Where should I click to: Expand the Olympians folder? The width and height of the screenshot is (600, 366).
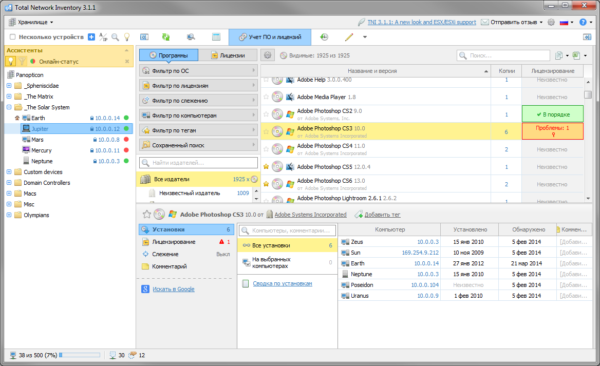click(9, 215)
